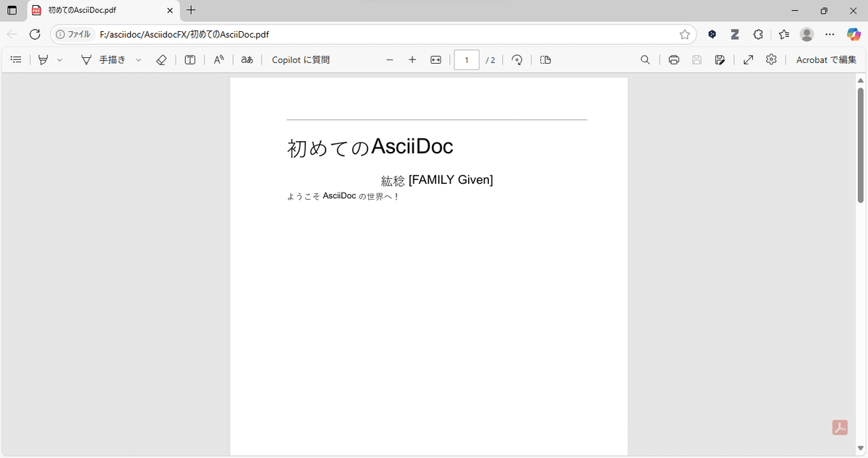Click the page number input field
This screenshot has height=458, width=868.
467,60
